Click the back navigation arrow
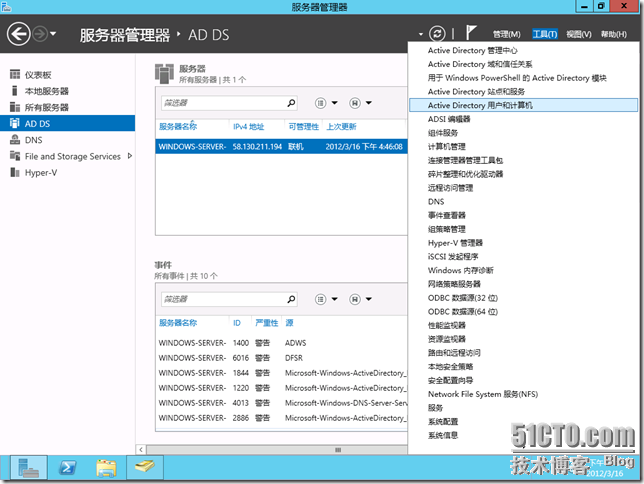This screenshot has width=644, height=484. click(x=18, y=34)
